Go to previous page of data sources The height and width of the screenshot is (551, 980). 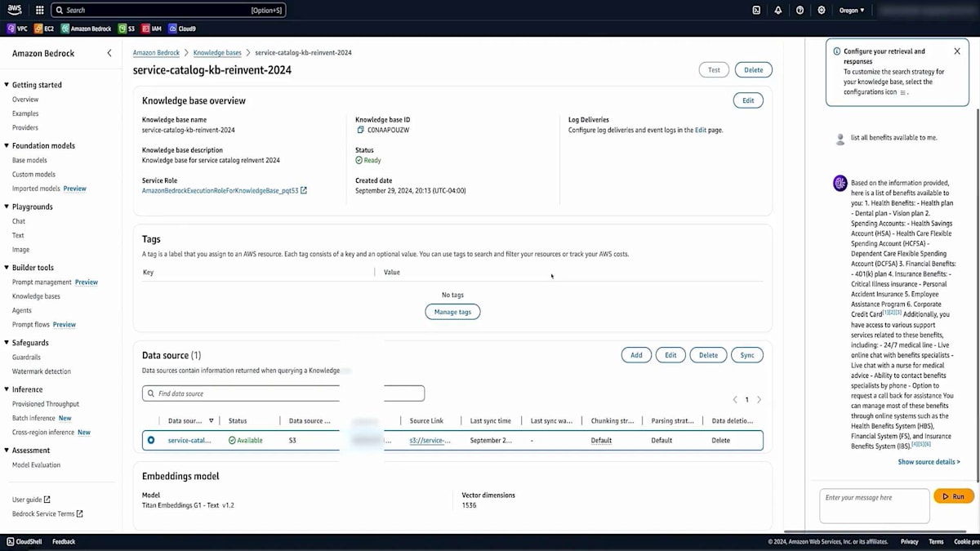[x=734, y=400]
